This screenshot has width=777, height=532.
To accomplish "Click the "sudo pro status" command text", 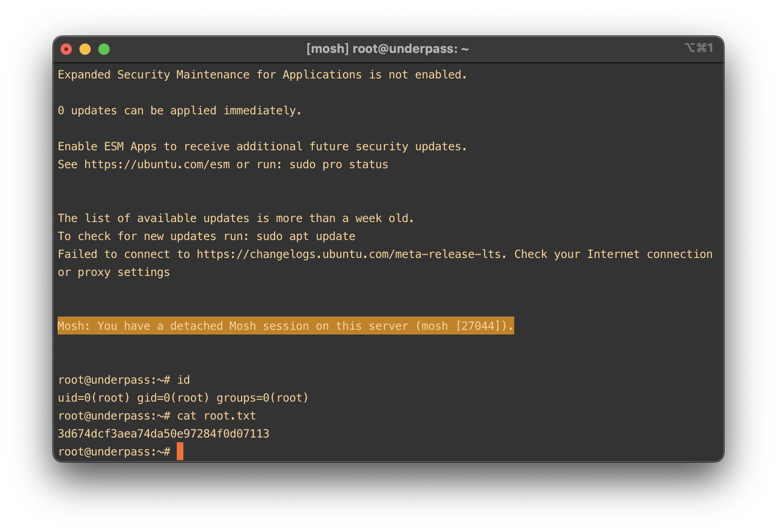I will click(338, 164).
